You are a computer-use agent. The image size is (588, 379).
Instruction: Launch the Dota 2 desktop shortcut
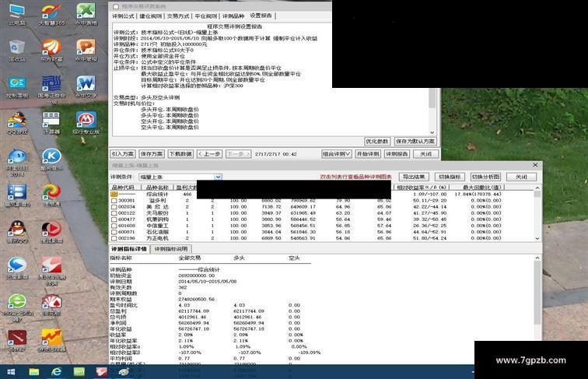click(x=17, y=340)
